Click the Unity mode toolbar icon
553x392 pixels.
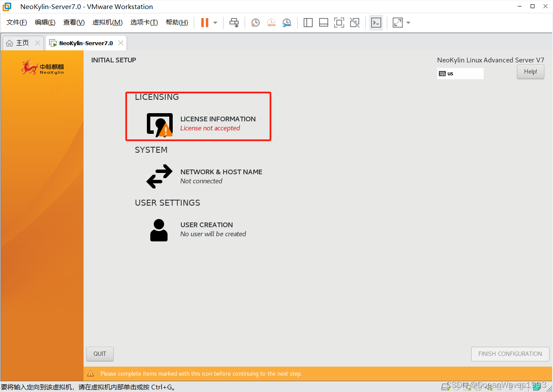tap(354, 22)
